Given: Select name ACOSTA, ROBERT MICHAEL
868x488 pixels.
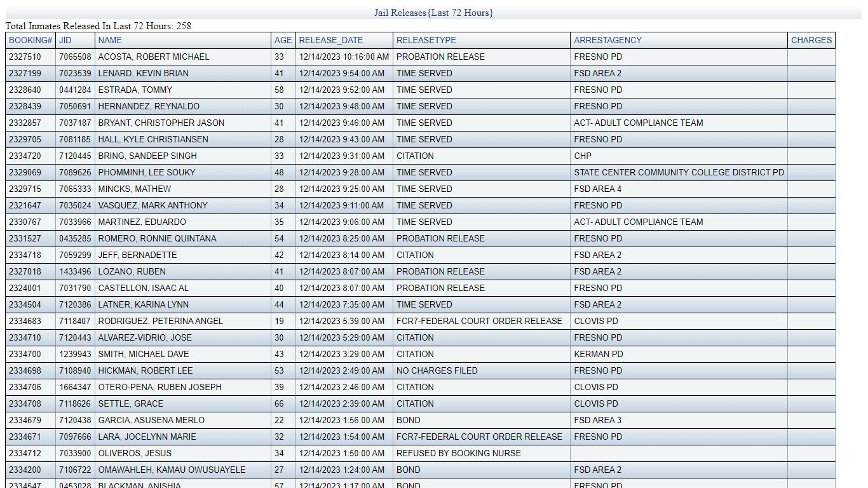Looking at the screenshot, I should pyautogui.click(x=154, y=57).
